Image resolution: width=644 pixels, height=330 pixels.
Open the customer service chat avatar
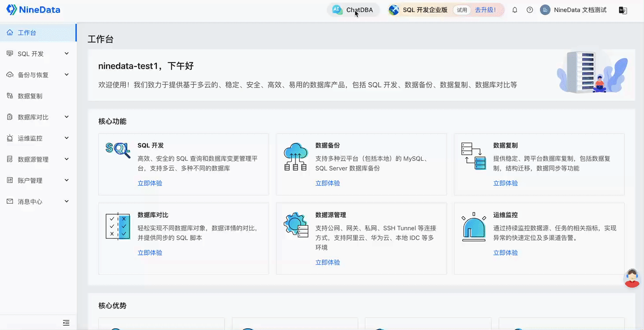[632, 278]
